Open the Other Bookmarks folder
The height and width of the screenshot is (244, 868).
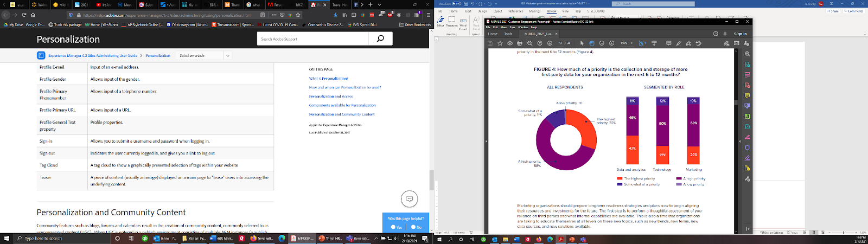[x=415, y=24]
